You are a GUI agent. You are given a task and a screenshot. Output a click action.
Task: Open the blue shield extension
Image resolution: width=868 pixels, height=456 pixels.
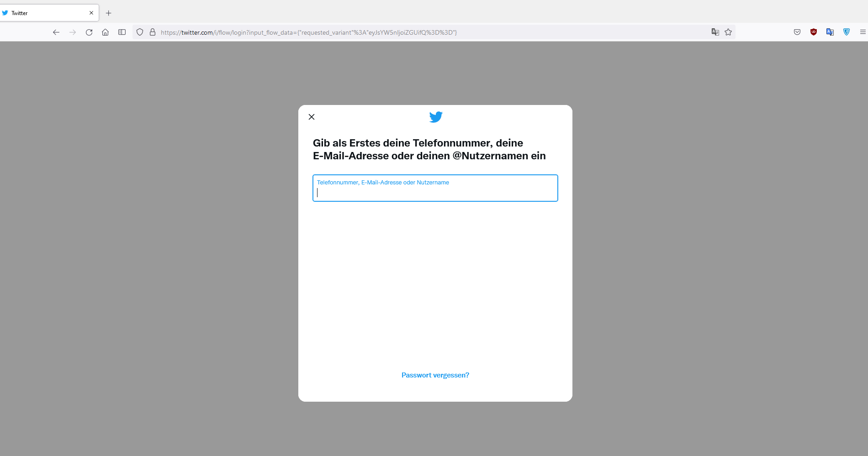click(x=847, y=32)
